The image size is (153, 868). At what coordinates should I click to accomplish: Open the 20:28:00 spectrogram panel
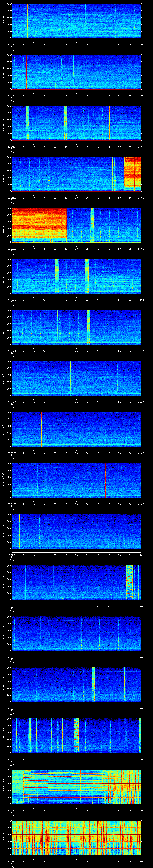pos(76,327)
